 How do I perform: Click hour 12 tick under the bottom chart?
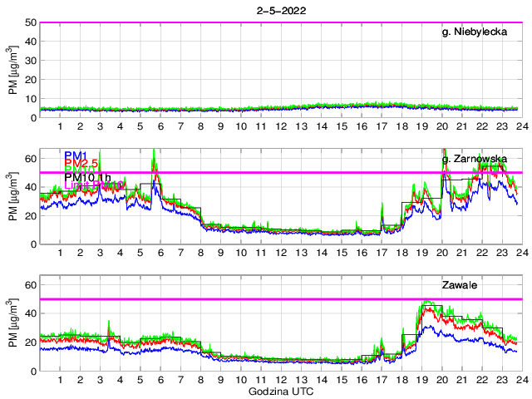point(281,380)
